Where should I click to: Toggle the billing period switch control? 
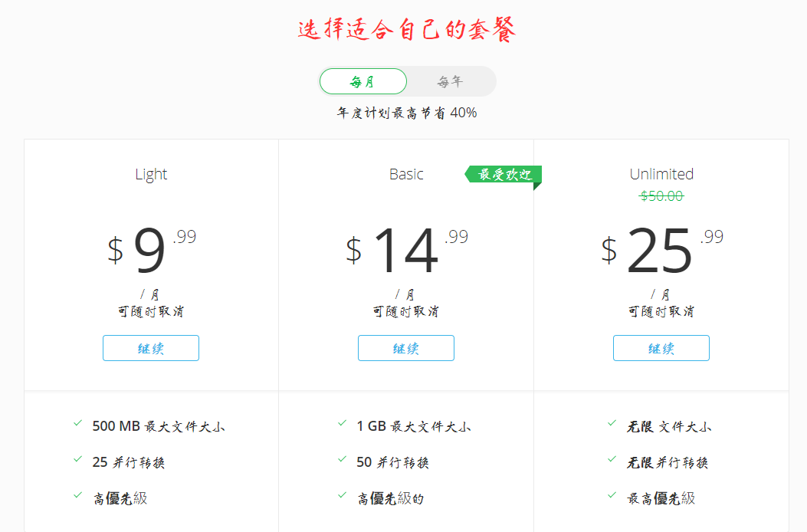408,80
